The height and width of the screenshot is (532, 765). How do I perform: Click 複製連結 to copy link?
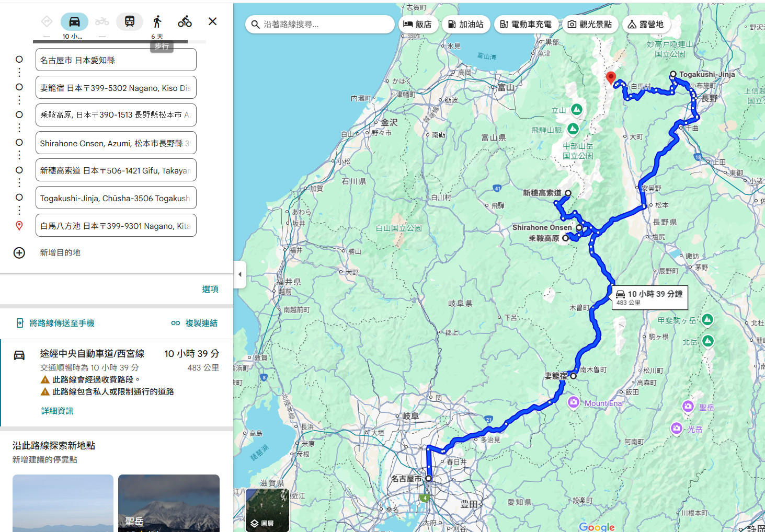pos(195,323)
